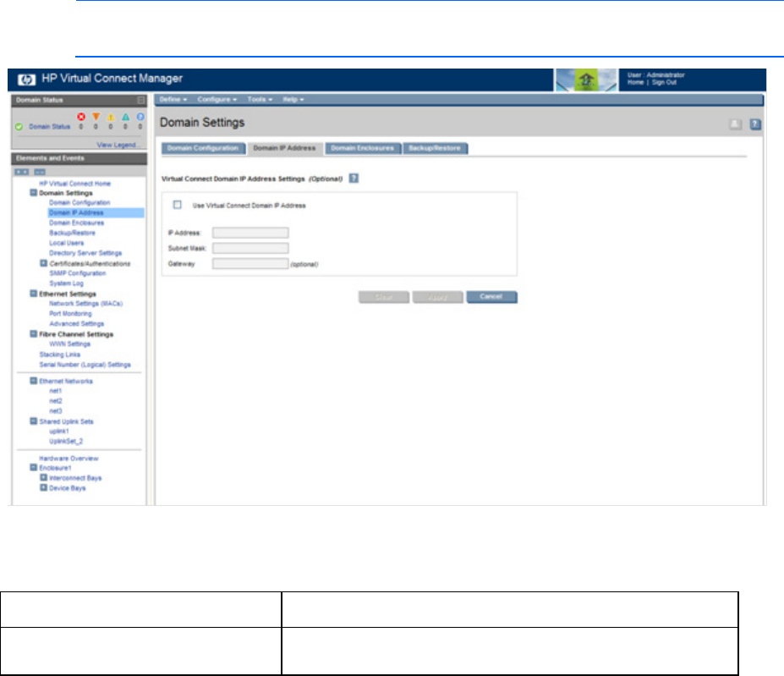Click the print icon near Domain Settings
The width and height of the screenshot is (784, 676).
736,124
